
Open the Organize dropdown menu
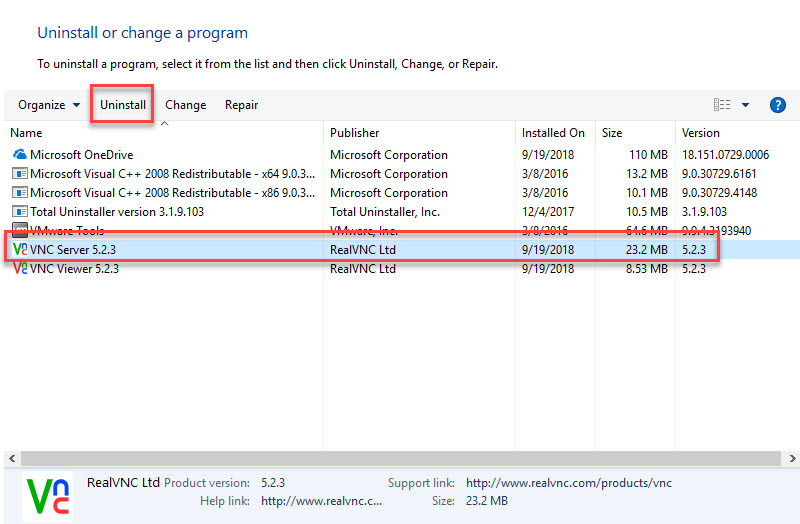point(49,105)
